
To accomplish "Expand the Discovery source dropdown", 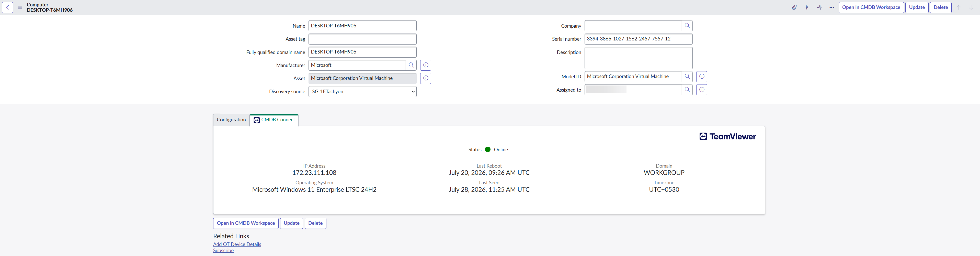I will click(x=362, y=91).
